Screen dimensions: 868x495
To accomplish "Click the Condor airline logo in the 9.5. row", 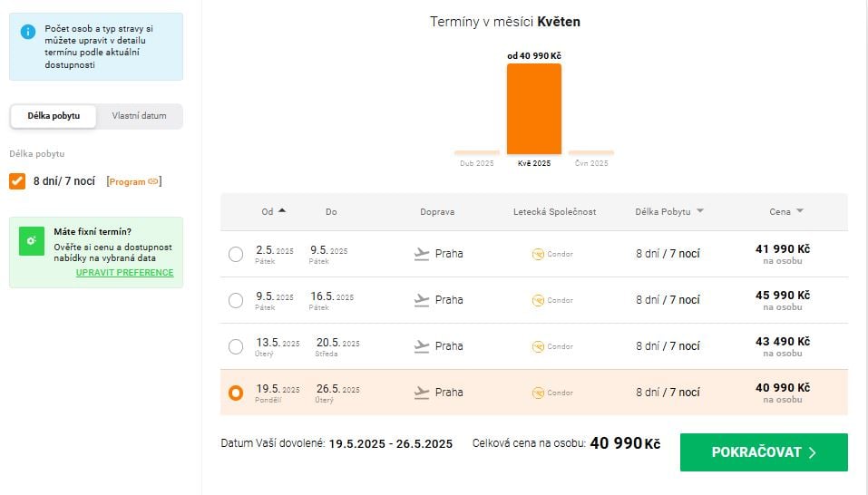I will pyautogui.click(x=538, y=300).
